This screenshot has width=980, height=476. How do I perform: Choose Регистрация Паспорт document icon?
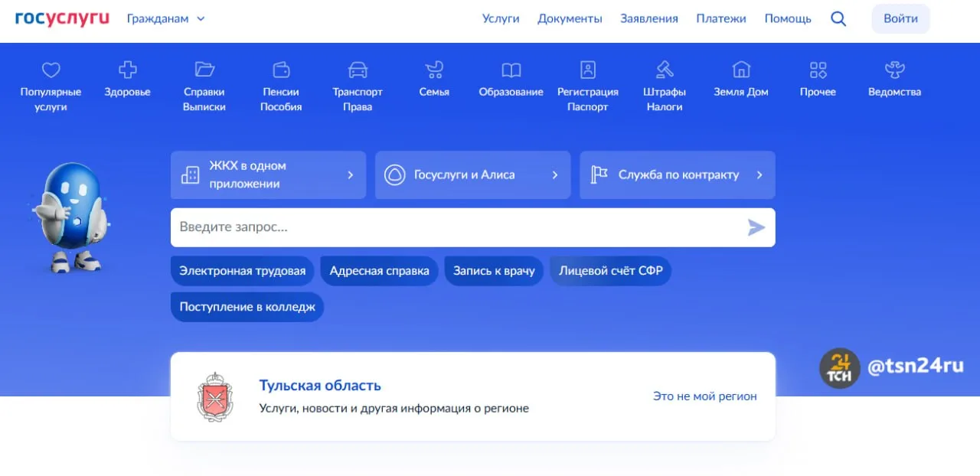588,70
